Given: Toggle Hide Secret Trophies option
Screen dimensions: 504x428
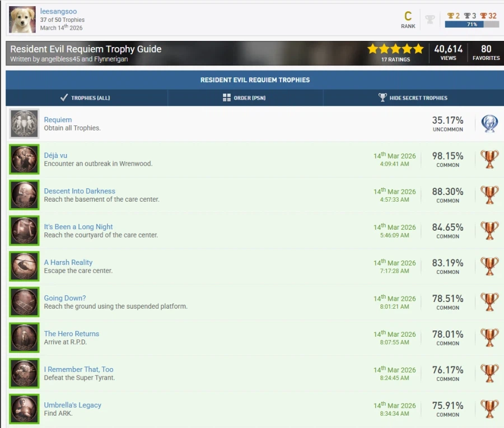Looking at the screenshot, I should [x=413, y=98].
